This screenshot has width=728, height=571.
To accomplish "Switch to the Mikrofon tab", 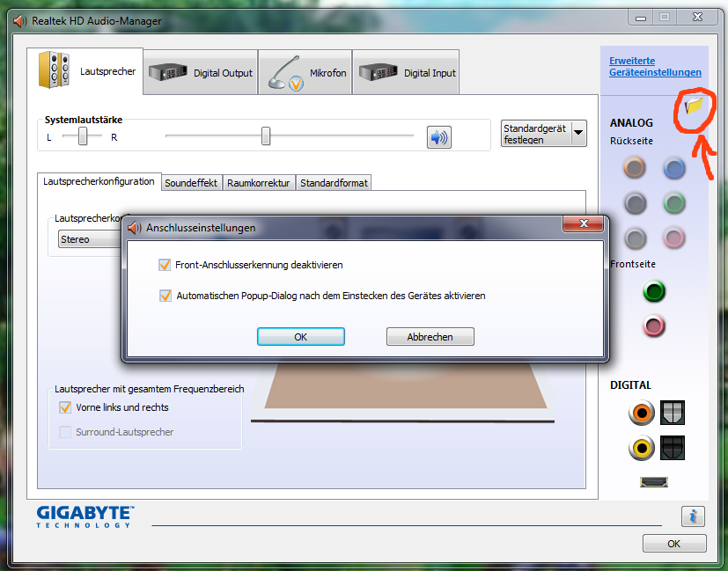I will coord(305,72).
